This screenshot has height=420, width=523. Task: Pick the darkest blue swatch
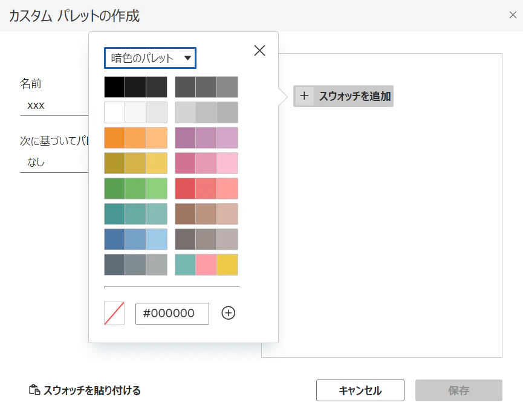114,239
